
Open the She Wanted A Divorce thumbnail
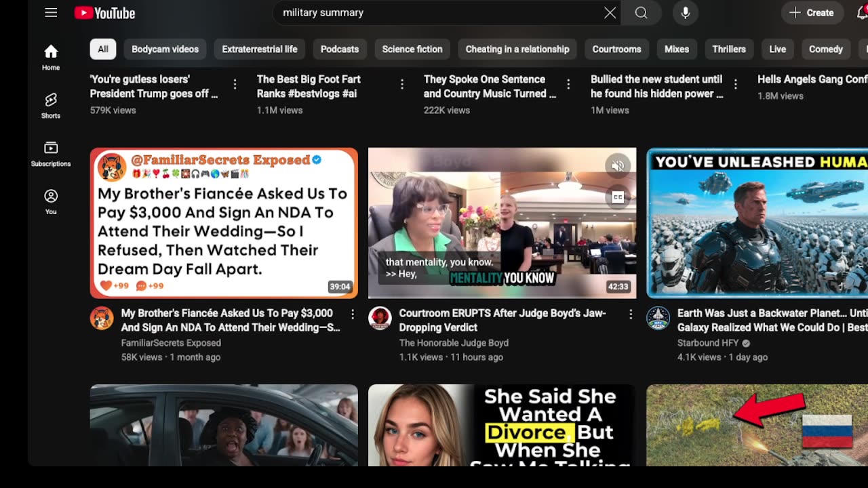(x=502, y=425)
